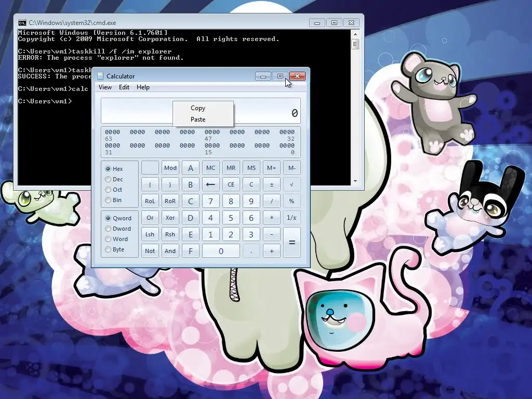Screen dimensions: 532x399
Task: Select the Hex radio button
Action: pyautogui.click(x=108, y=169)
